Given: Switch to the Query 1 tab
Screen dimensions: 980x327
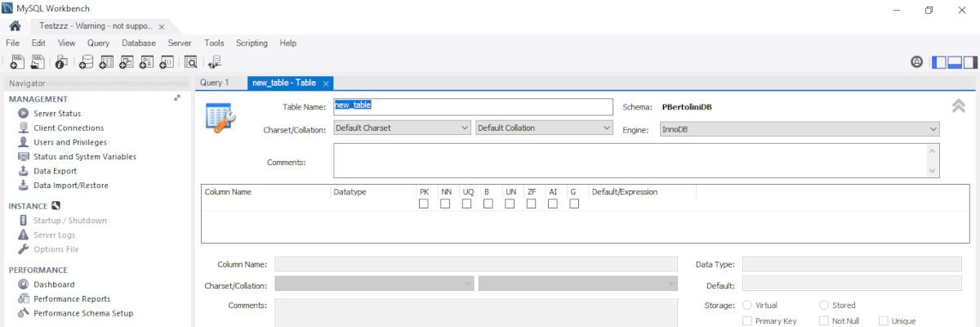Looking at the screenshot, I should coord(215,83).
